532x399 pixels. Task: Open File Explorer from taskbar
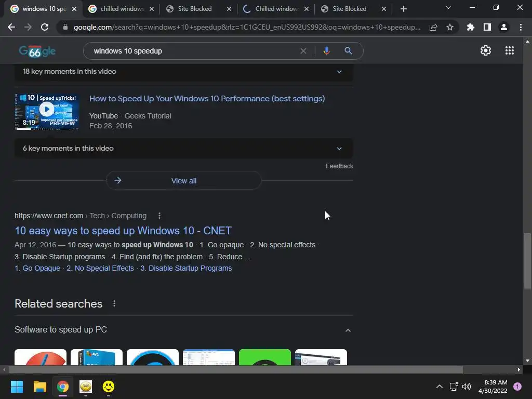(x=39, y=387)
